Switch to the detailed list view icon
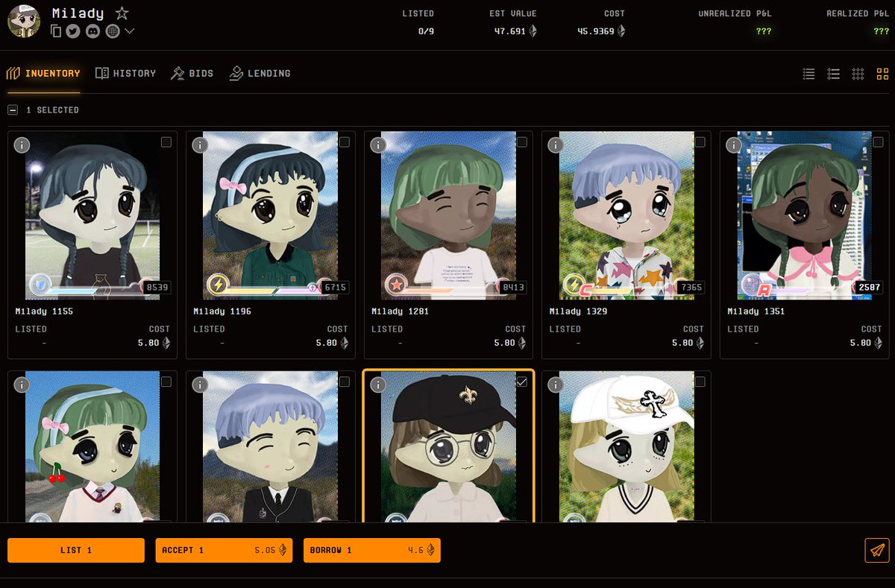The width and height of the screenshot is (895, 588). click(x=834, y=74)
